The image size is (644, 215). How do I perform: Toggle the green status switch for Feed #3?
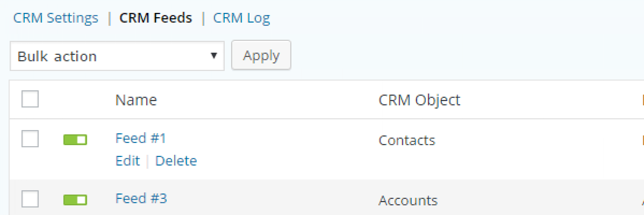(75, 200)
